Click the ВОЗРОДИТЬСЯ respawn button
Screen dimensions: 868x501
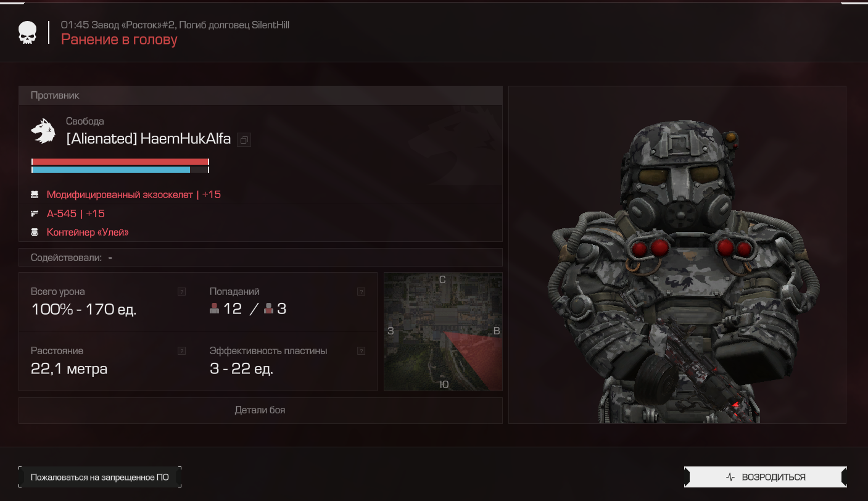(x=766, y=477)
